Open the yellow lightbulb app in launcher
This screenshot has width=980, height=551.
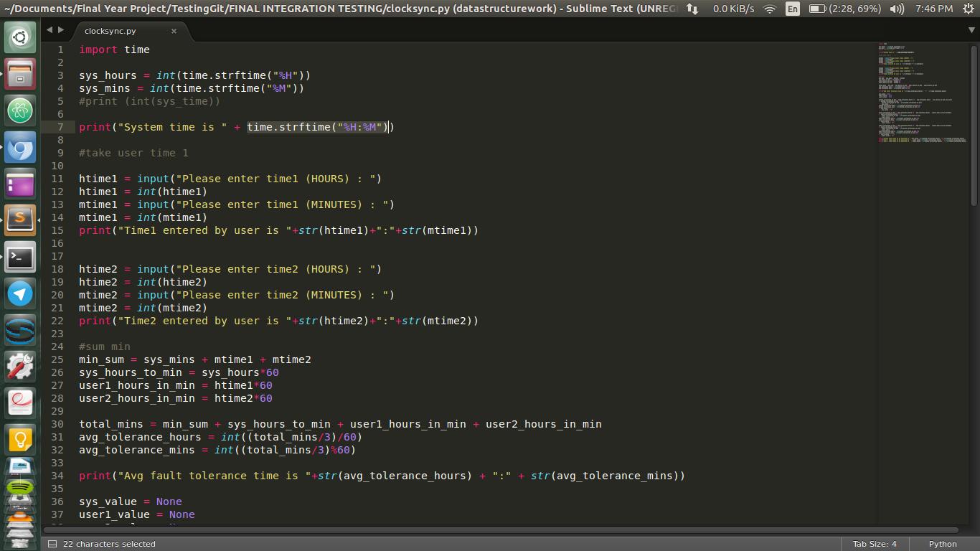(20, 440)
